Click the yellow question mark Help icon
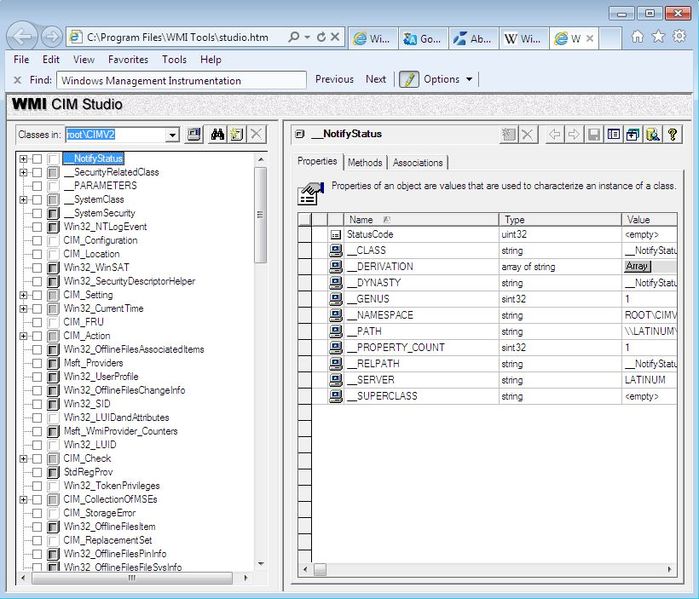The width and height of the screenshot is (699, 599). click(x=672, y=134)
